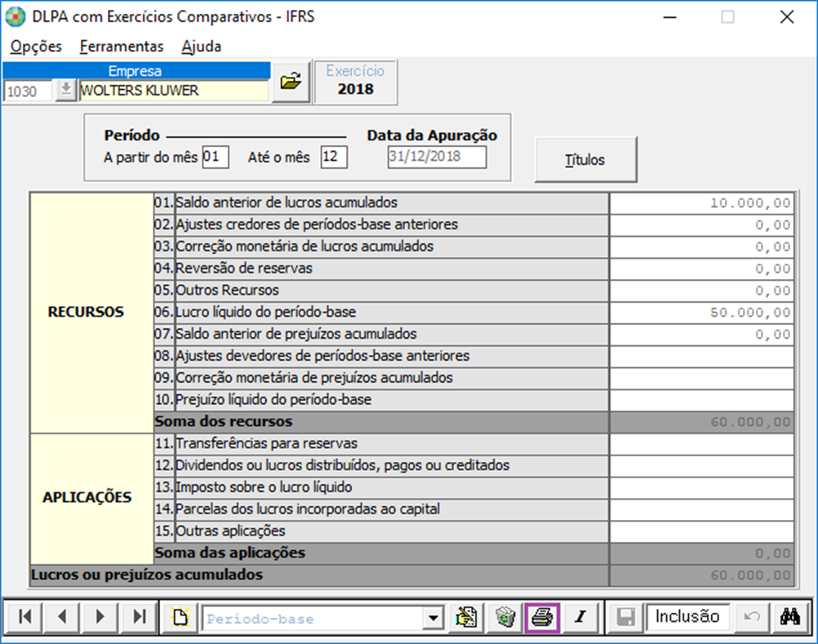This screenshot has width=818, height=644.
Task: Go to previous record arrow
Action: 61,617
